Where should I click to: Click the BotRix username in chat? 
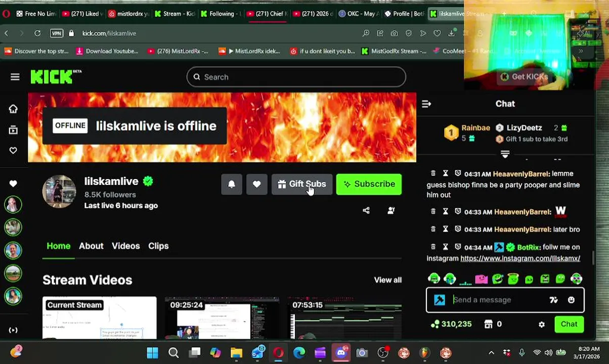point(528,247)
